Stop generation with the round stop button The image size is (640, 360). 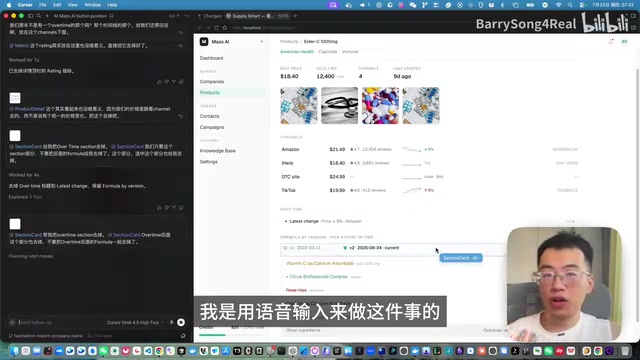pyautogui.click(x=181, y=322)
